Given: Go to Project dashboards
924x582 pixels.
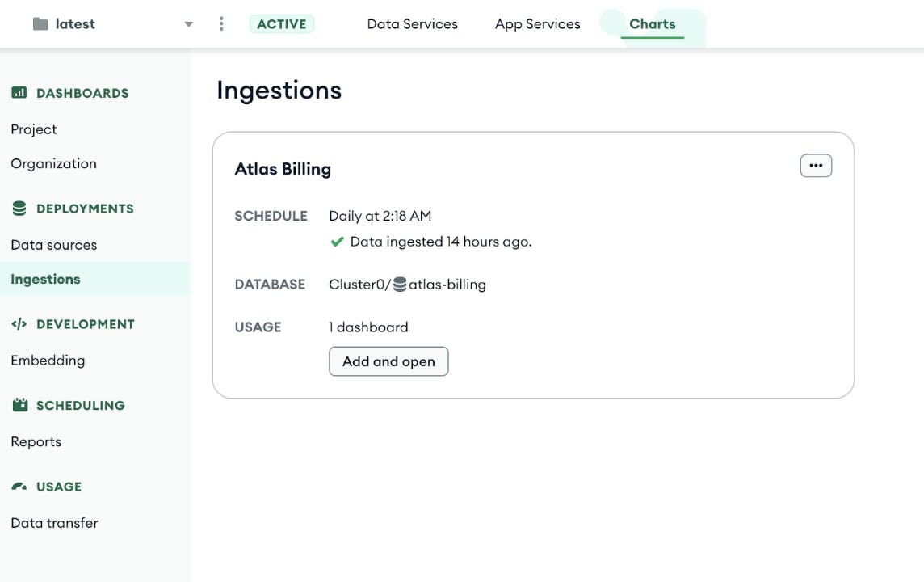Looking at the screenshot, I should tap(34, 129).
